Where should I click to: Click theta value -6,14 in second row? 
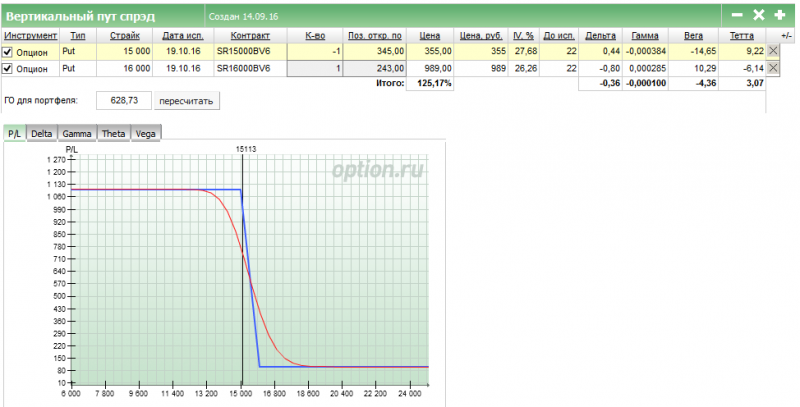(754, 68)
